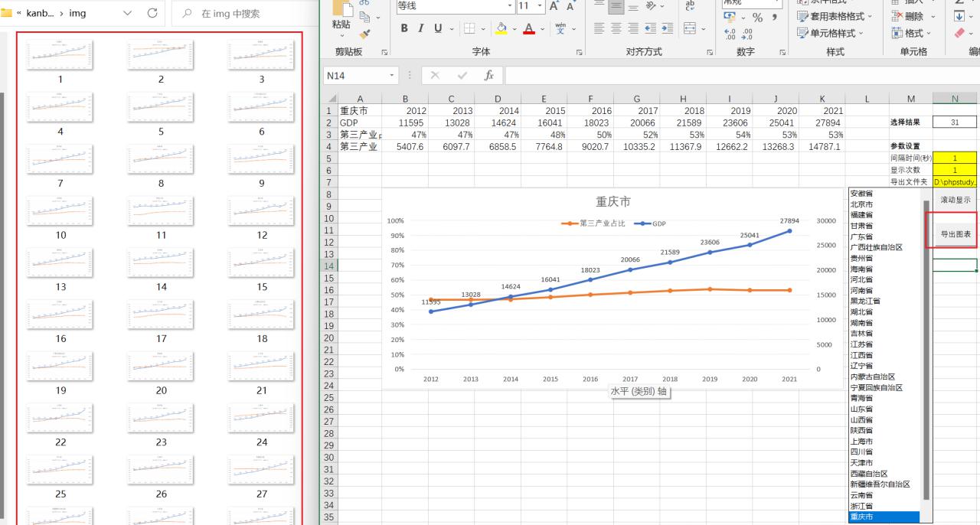Open the font size 11 dropdown

(540, 5)
